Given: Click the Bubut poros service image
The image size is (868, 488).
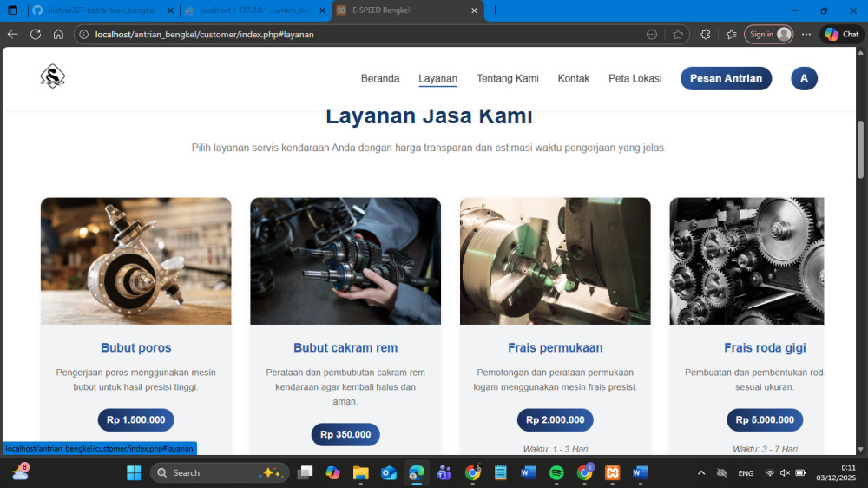Looking at the screenshot, I should (x=135, y=260).
